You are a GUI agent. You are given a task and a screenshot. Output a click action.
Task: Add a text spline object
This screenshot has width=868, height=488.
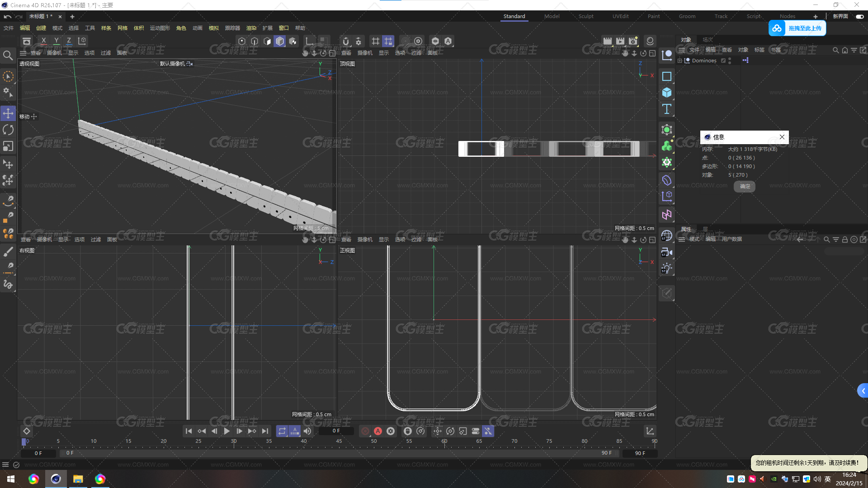click(x=667, y=109)
